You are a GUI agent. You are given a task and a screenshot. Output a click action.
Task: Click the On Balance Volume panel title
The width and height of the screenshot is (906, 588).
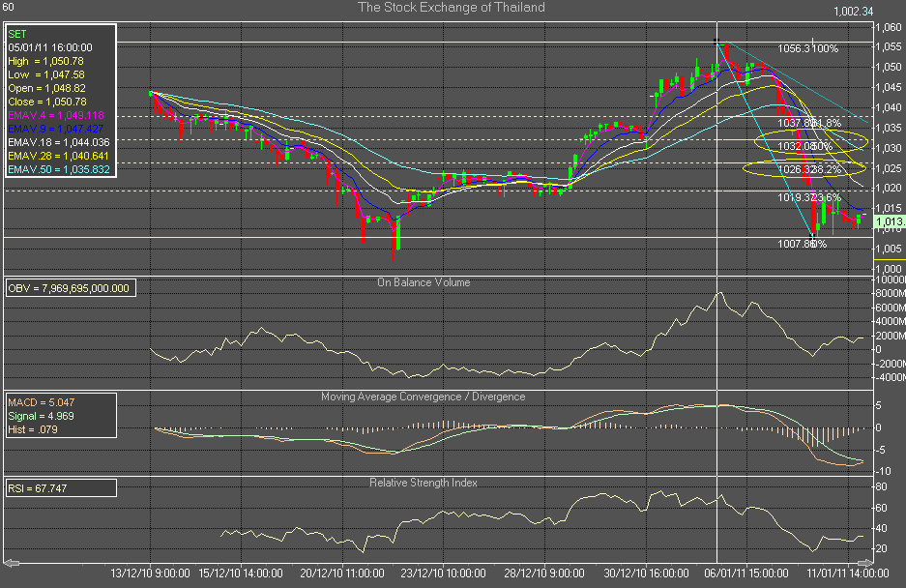click(x=424, y=282)
